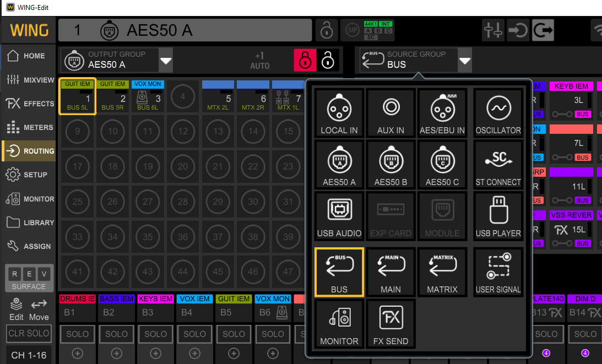Image resolution: width=602 pixels, height=364 pixels.
Task: Open surface Edit layers icon
Action: 16,309
